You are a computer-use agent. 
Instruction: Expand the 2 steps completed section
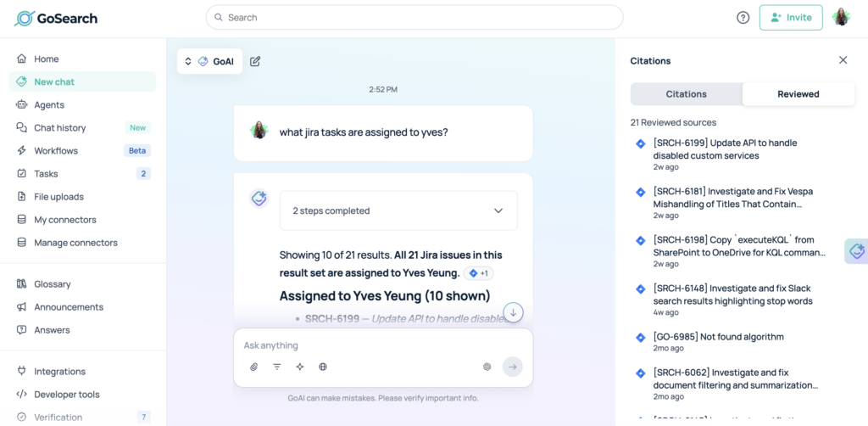click(398, 210)
